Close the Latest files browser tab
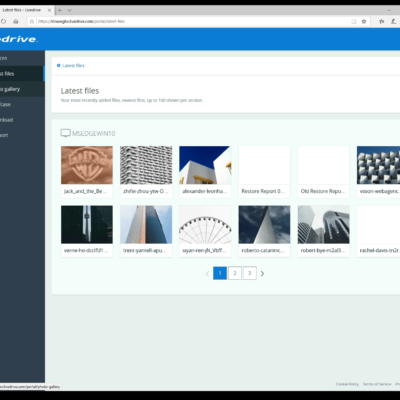This screenshot has height=400, width=400. pos(49,10)
